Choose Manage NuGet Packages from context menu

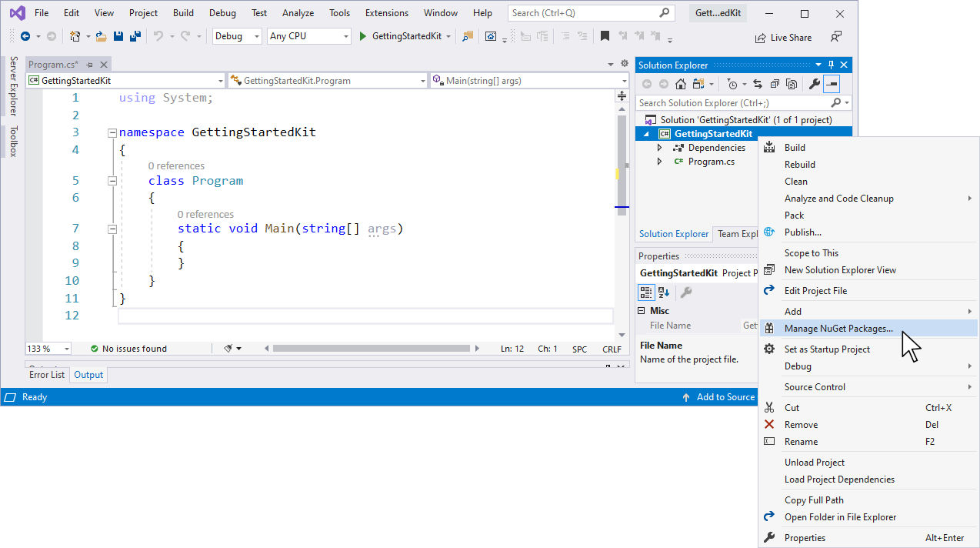[x=838, y=328]
